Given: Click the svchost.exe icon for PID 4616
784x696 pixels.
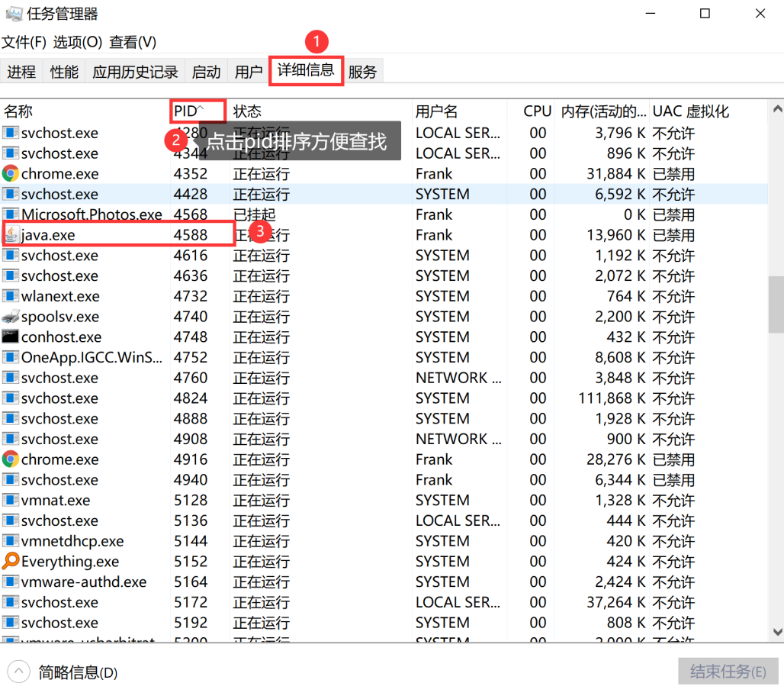Looking at the screenshot, I should (x=11, y=255).
